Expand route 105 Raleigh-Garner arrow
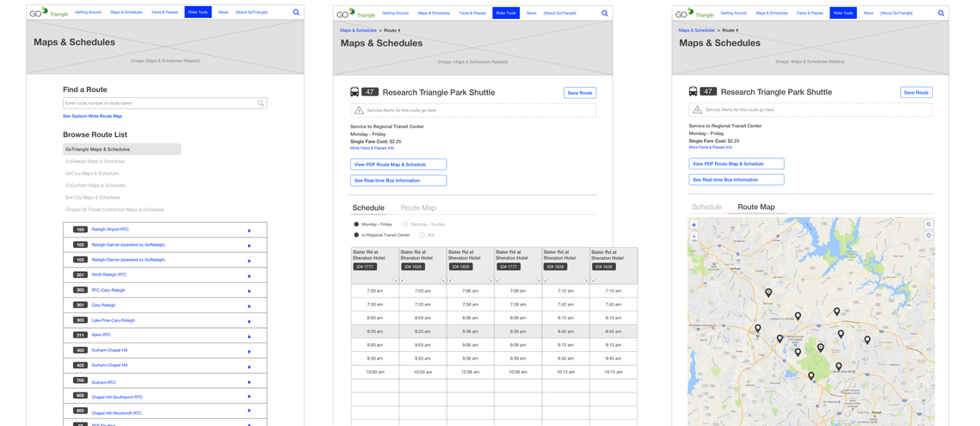This screenshot has height=426, width=980. (249, 260)
